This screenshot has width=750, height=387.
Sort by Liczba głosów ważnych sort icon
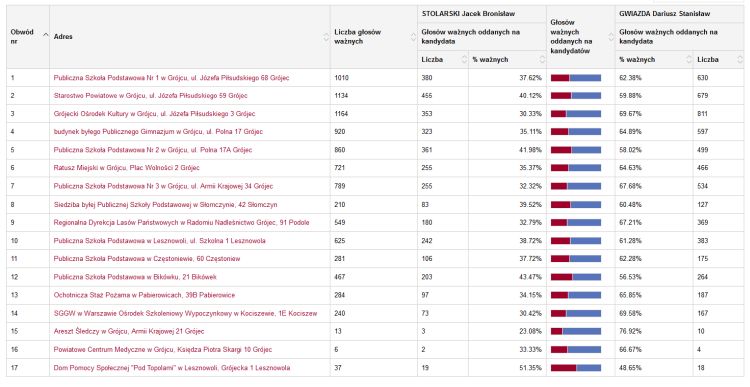coord(414,37)
